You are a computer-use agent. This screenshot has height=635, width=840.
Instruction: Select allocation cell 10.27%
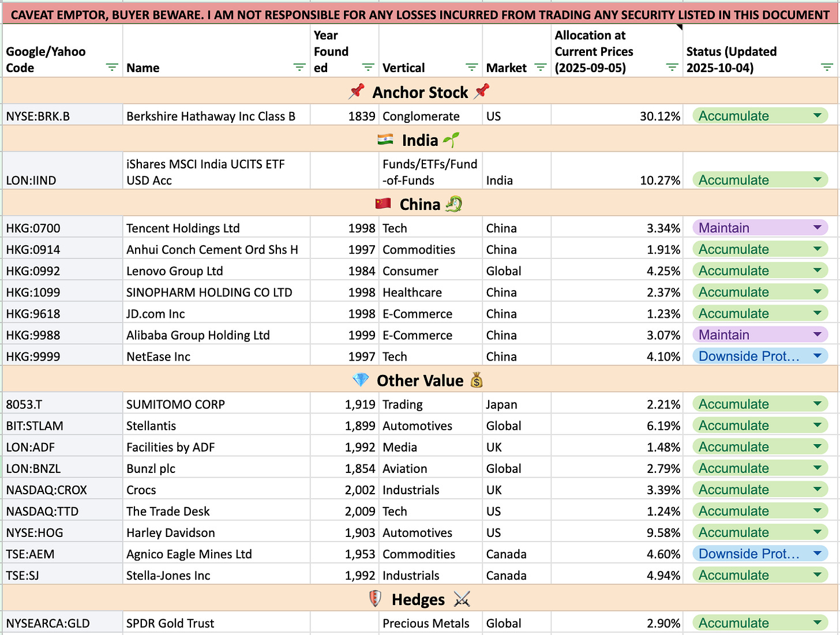coord(617,171)
